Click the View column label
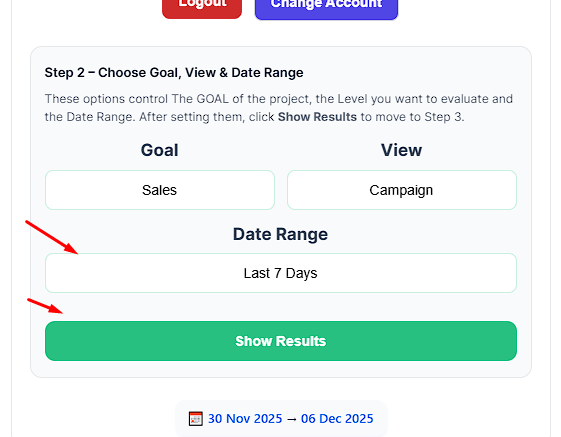This screenshot has width=561, height=437. point(401,150)
